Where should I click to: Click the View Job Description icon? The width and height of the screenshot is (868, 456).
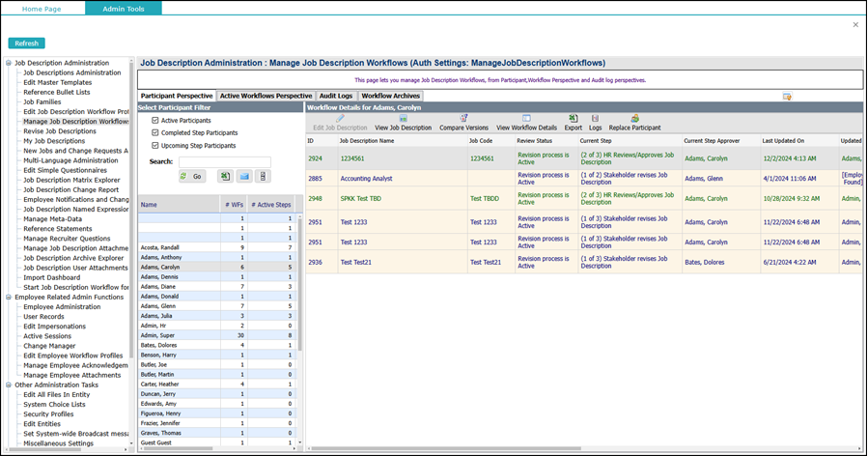(x=403, y=118)
